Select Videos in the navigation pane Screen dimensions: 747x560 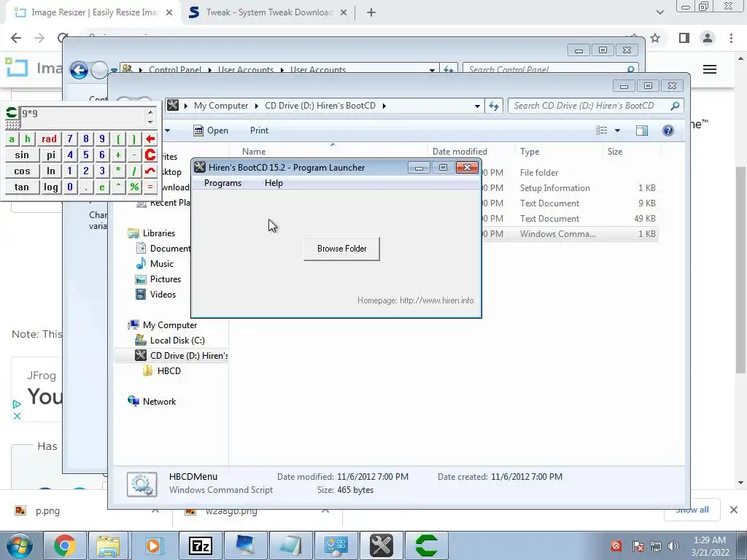click(x=163, y=295)
